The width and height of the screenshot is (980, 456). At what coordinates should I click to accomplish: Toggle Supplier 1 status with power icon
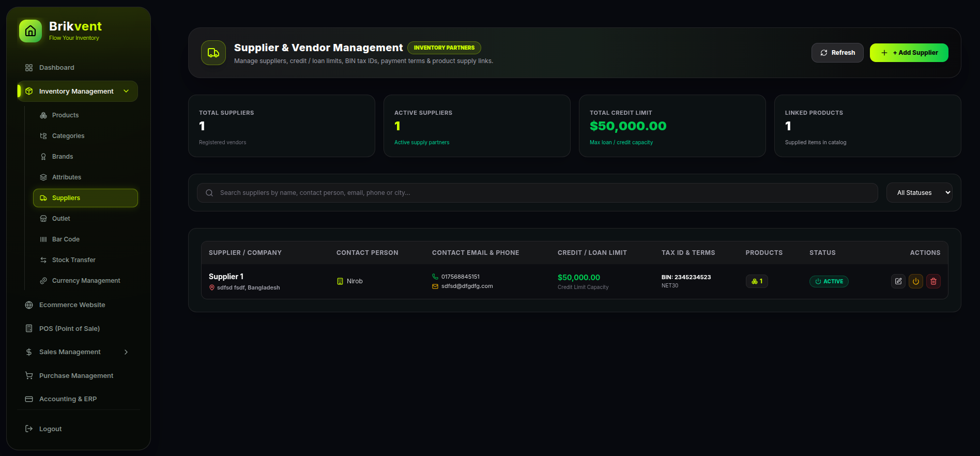pyautogui.click(x=916, y=281)
